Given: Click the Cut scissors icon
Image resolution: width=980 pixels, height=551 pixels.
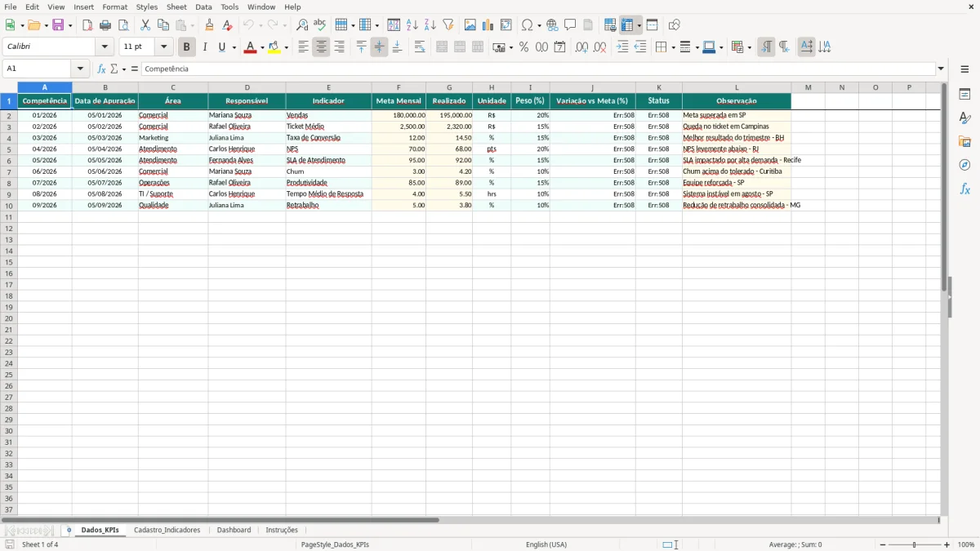Looking at the screenshot, I should click(x=145, y=25).
